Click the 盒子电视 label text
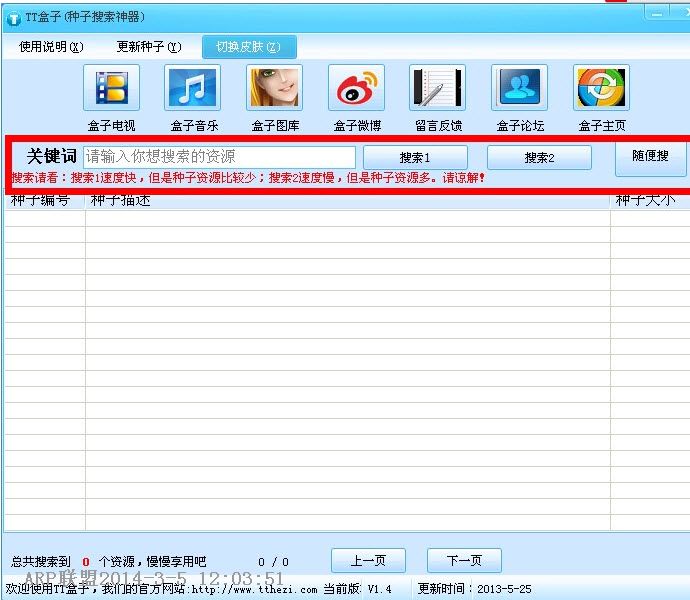 [111, 126]
